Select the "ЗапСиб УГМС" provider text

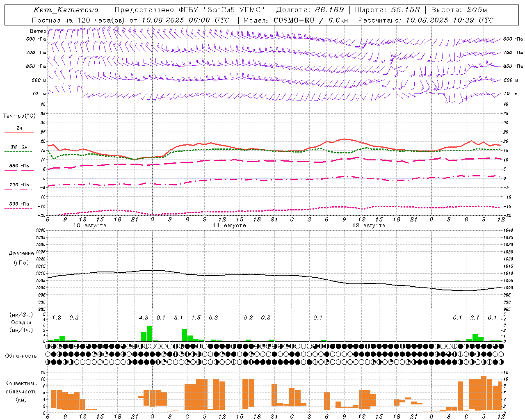[x=234, y=10]
